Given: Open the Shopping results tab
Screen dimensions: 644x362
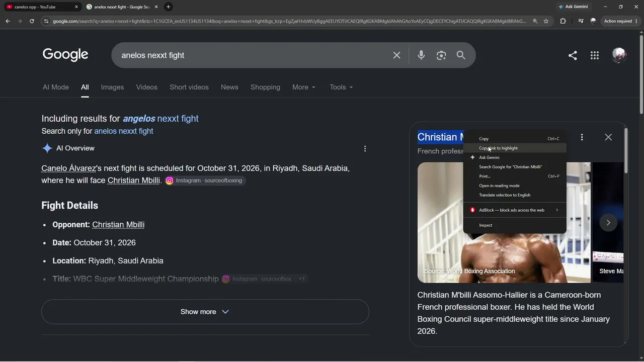Looking at the screenshot, I should [265, 87].
